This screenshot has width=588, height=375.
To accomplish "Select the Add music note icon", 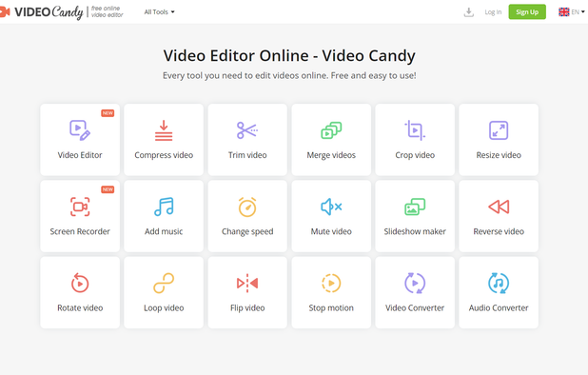I will click(x=164, y=207).
